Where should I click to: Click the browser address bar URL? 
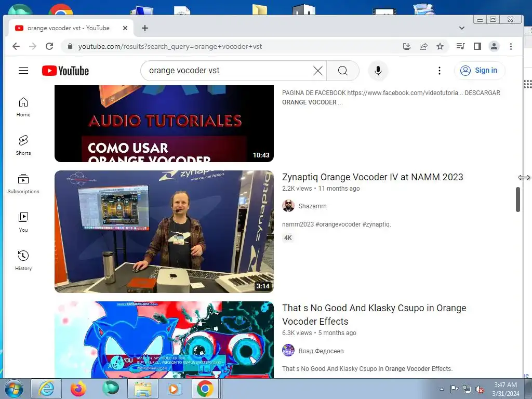(170, 46)
